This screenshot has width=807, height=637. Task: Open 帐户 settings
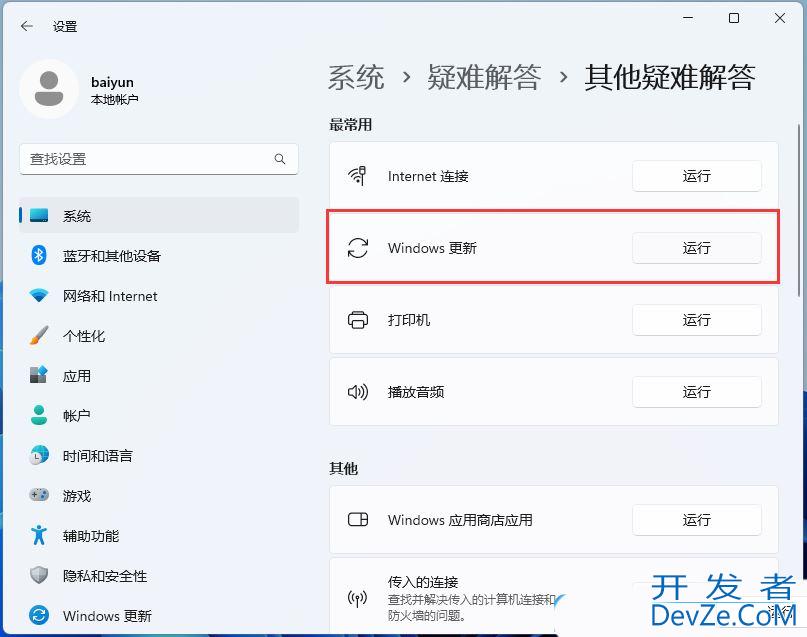[x=159, y=415]
